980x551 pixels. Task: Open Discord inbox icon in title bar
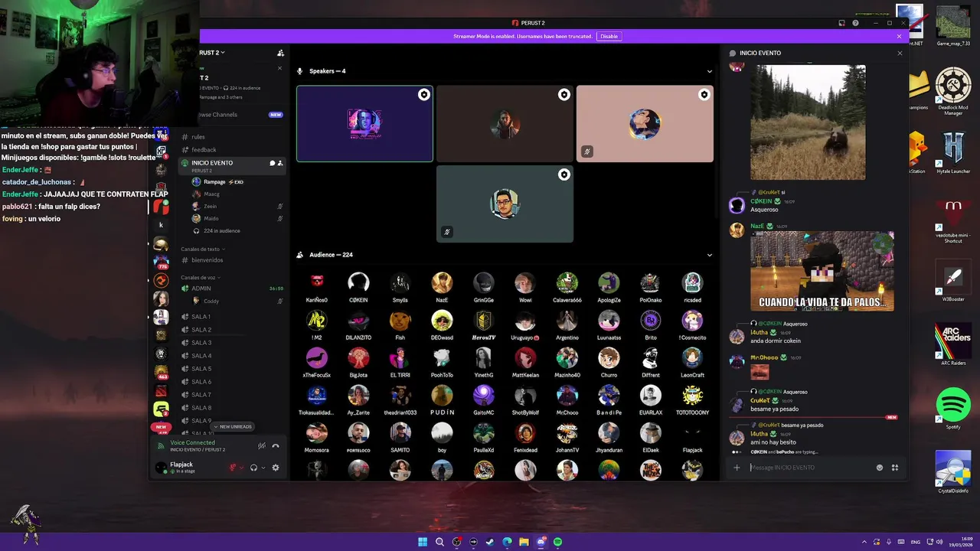[841, 23]
